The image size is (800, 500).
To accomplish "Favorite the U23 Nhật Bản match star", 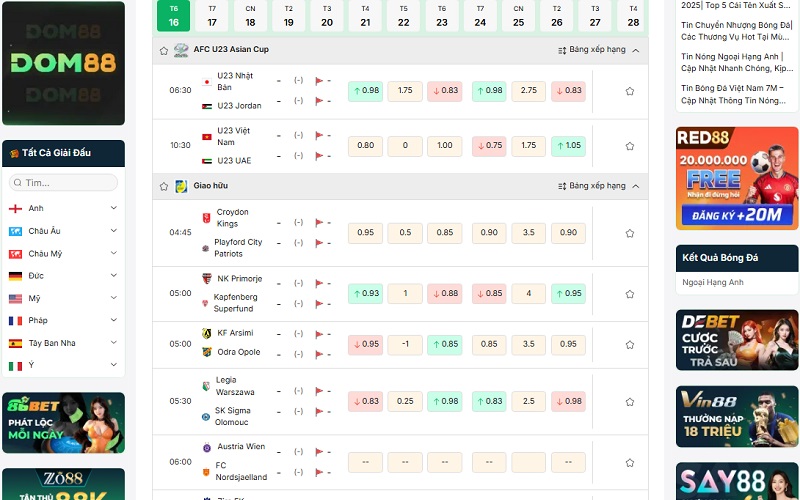I will point(630,91).
